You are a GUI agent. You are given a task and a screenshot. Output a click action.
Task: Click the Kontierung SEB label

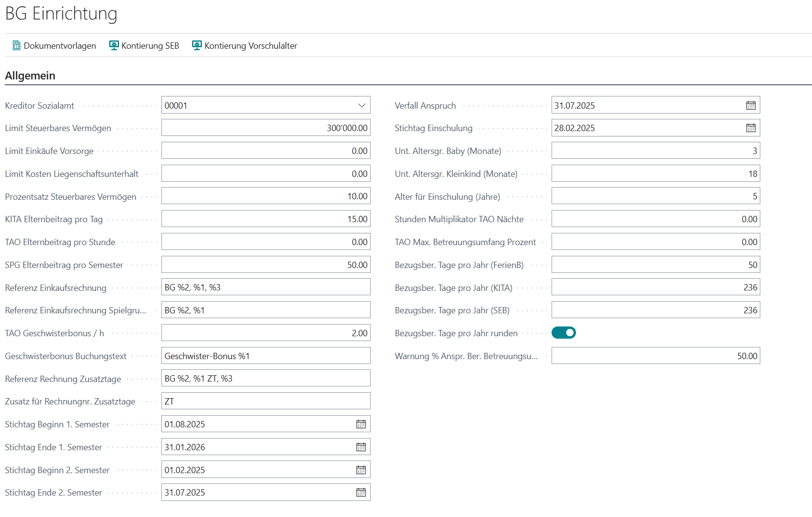coord(150,46)
